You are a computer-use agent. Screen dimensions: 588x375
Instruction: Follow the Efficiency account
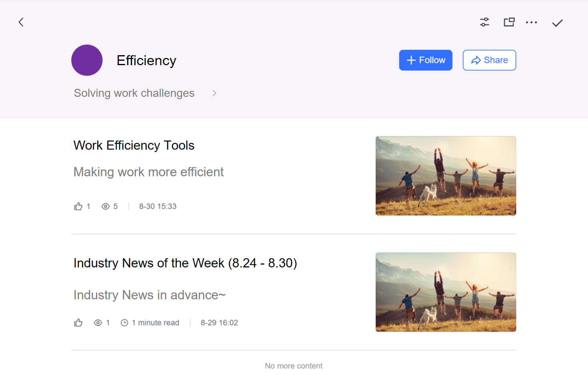426,60
